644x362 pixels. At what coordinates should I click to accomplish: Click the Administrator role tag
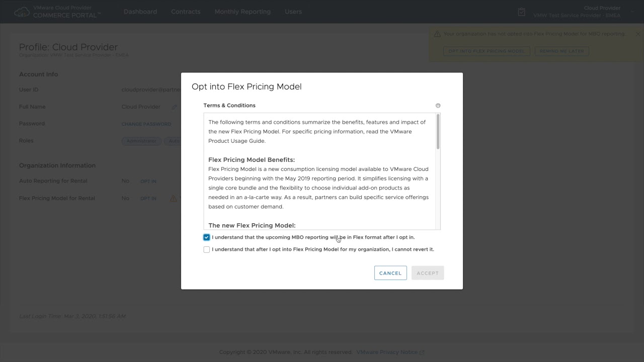pyautogui.click(x=141, y=141)
